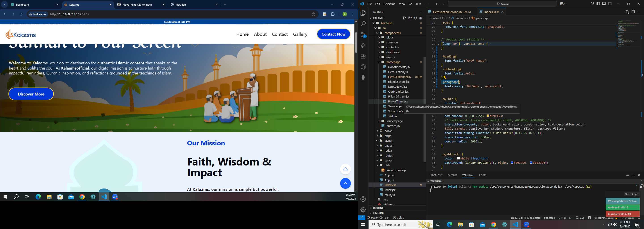
Task: Open the Run menu in VS Code
Action: click(x=418, y=4)
